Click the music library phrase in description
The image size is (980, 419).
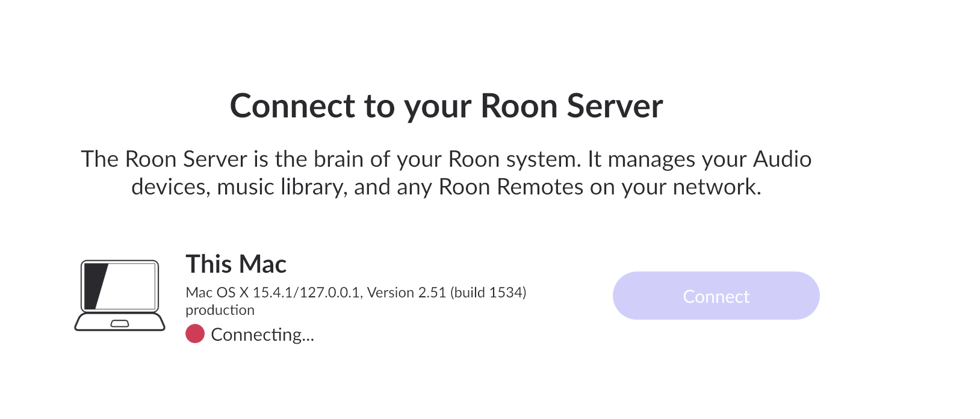[x=282, y=188]
